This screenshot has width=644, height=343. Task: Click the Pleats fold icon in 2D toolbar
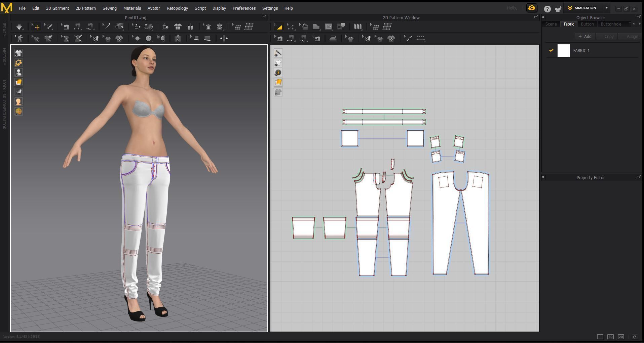[357, 27]
